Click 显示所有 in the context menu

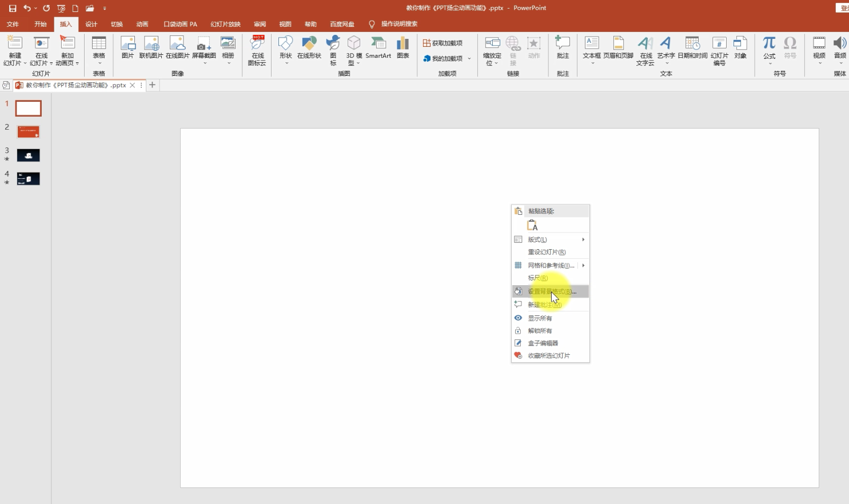pos(551,318)
